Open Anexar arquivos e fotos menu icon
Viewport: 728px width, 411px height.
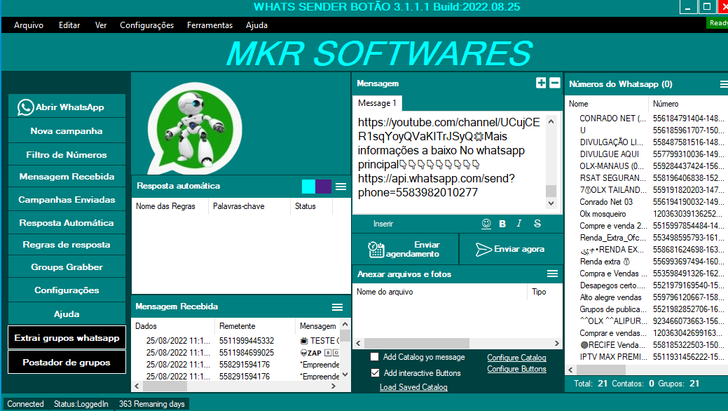[552, 274]
